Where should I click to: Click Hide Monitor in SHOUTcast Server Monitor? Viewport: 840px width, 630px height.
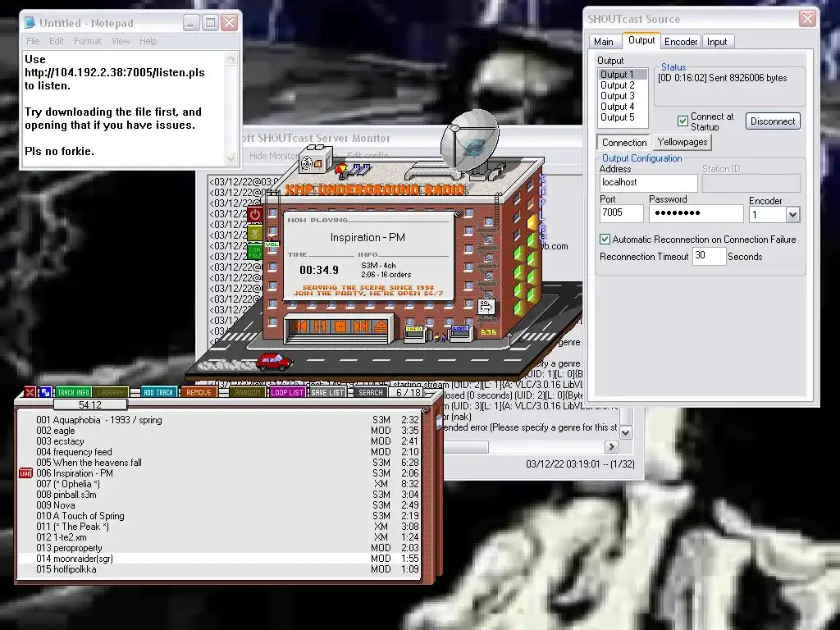point(273,155)
